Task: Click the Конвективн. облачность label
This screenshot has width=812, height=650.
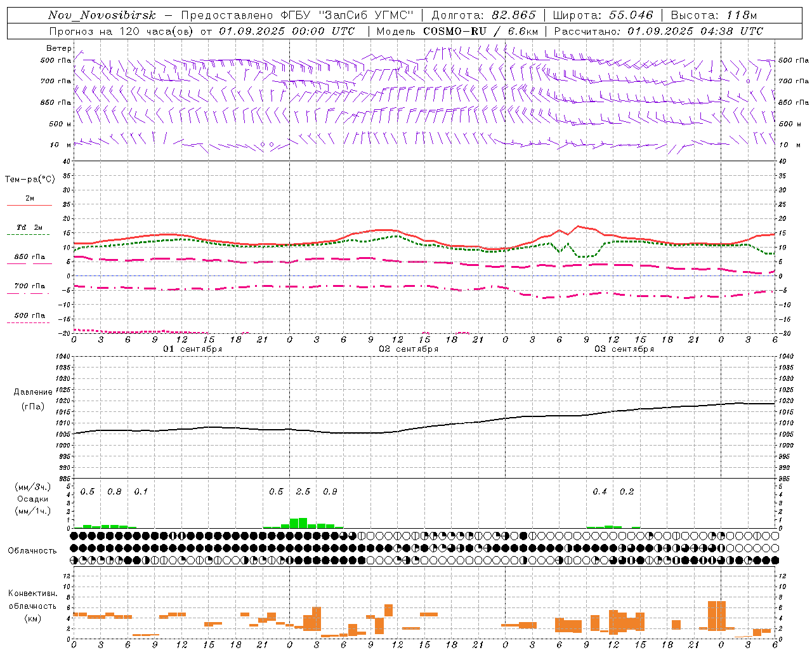Action: (x=32, y=600)
